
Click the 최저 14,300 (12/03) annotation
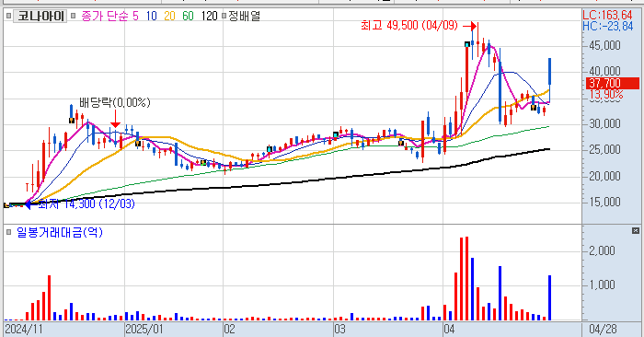coord(86,203)
